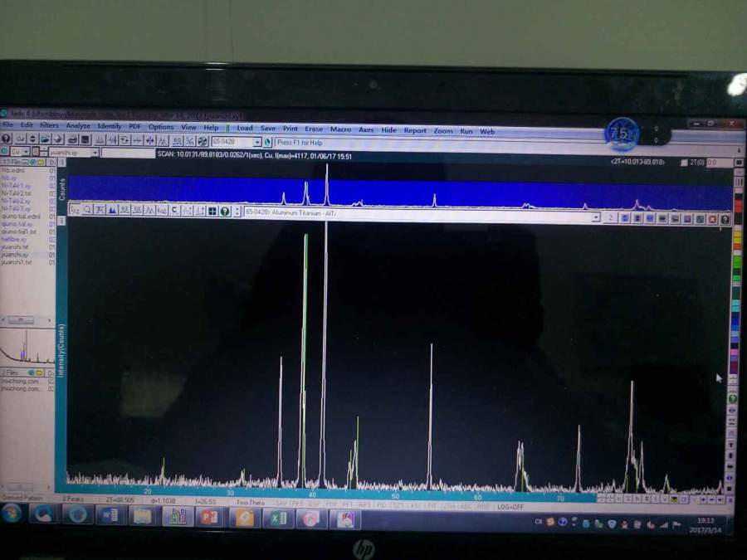Click the round question-mark icon in plot toolbar
The height and width of the screenshot is (560, 747).
(x=225, y=211)
